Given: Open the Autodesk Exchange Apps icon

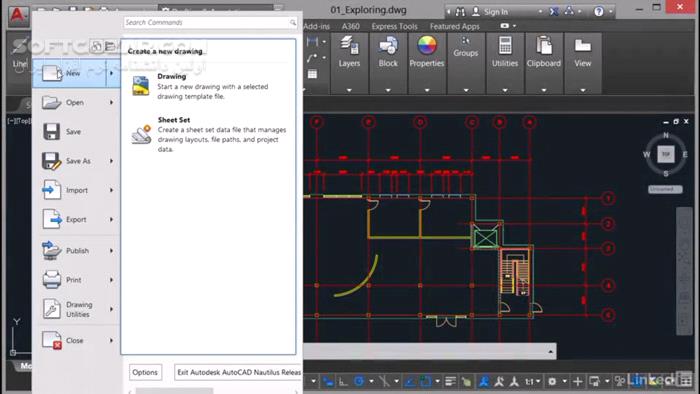Looking at the screenshot, I should click(554, 12).
